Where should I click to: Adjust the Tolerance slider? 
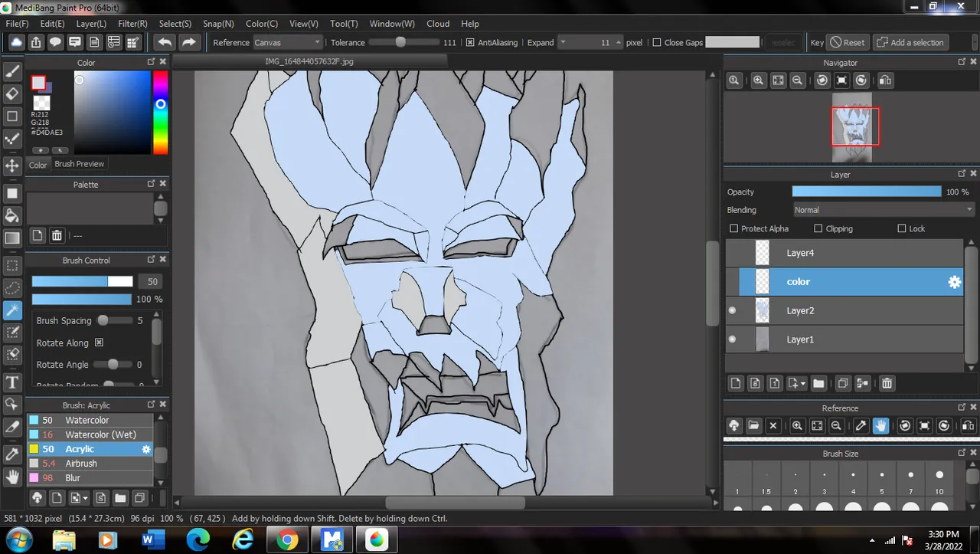(x=400, y=43)
